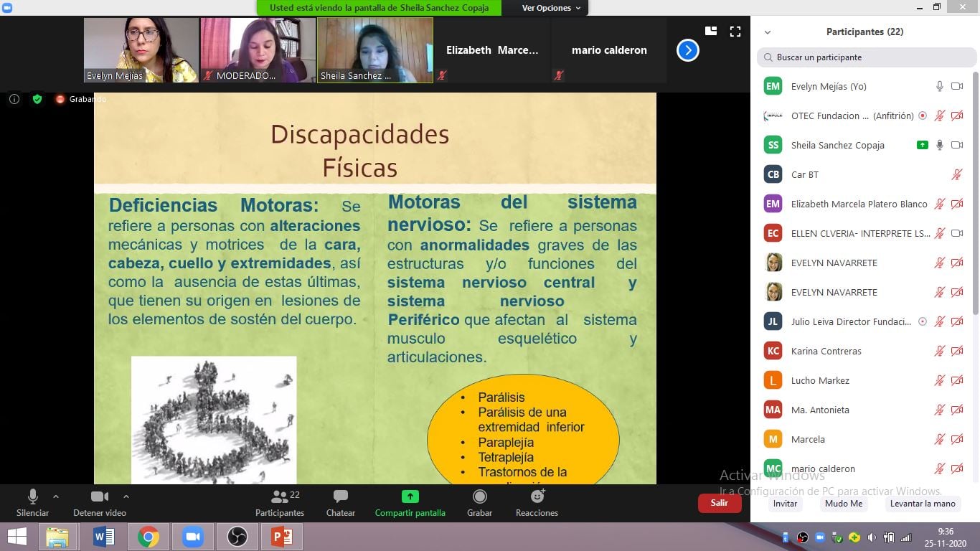Image resolution: width=980 pixels, height=551 pixels.
Task: Collapse the Participantes panel chevron
Action: pyautogui.click(x=768, y=32)
